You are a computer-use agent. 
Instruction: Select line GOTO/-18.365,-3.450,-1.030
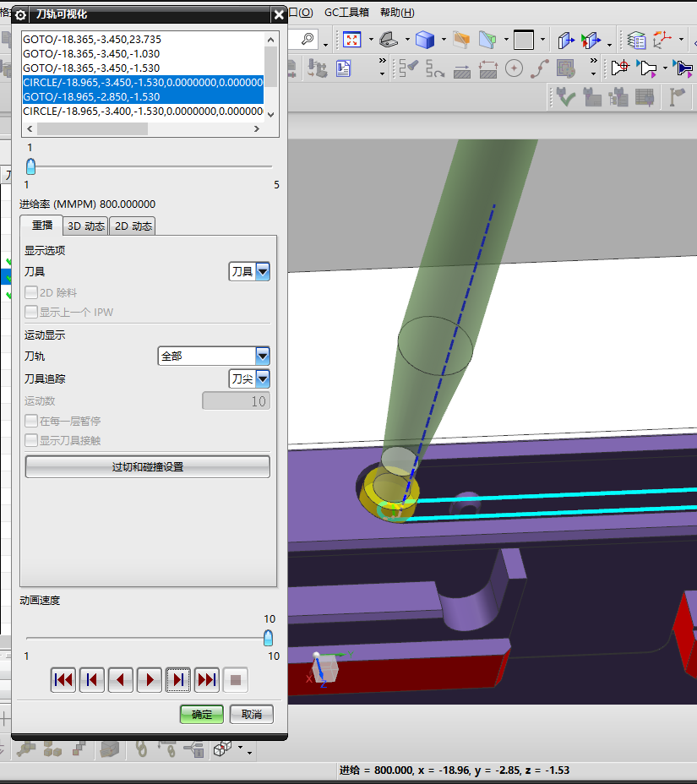click(143, 53)
